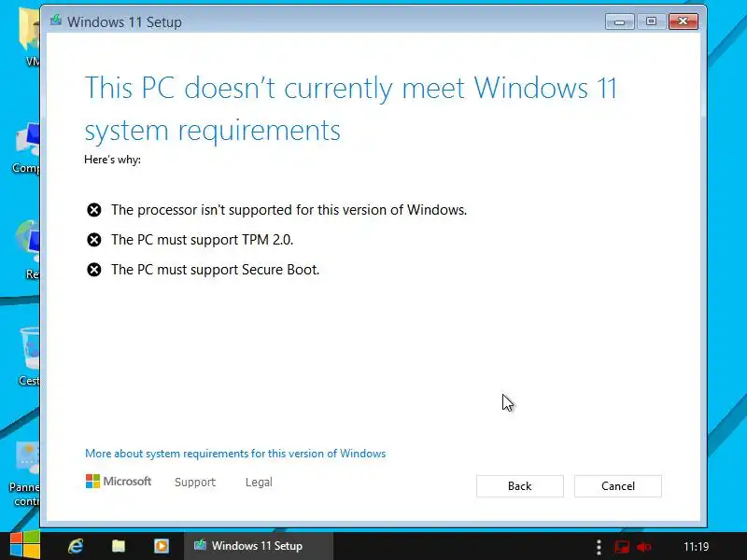Launch Internet Explorer from taskbar

coord(76,546)
